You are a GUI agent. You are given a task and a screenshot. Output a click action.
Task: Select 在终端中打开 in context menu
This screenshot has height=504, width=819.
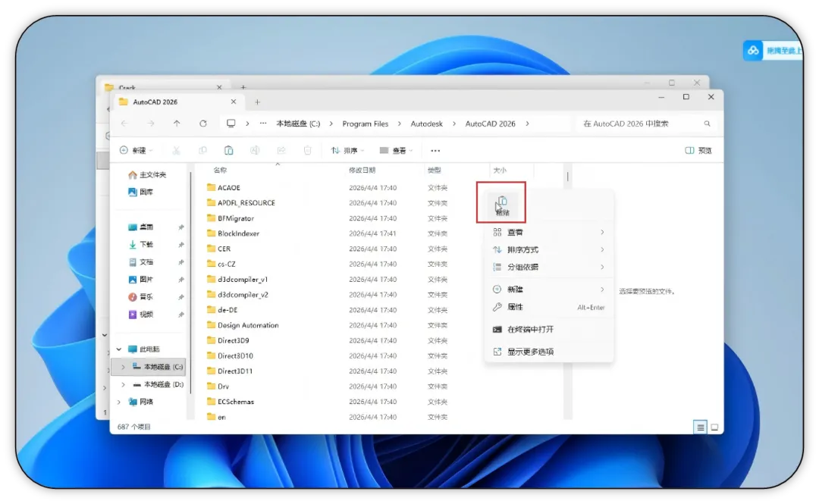pos(548,330)
